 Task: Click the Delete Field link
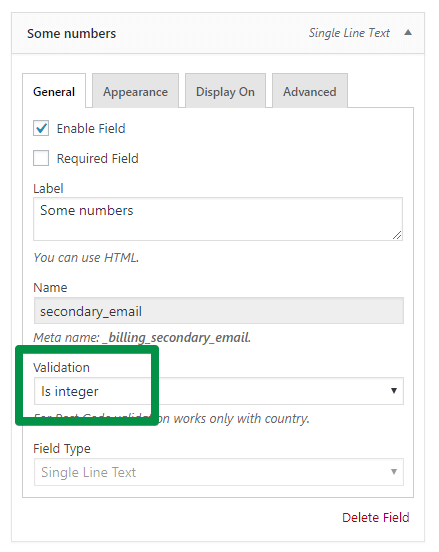coord(376,518)
